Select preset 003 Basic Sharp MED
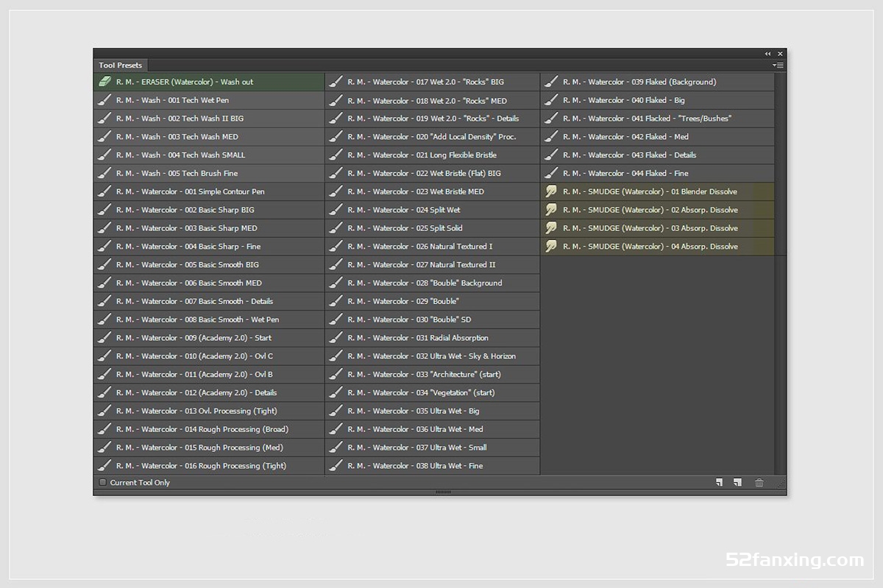 pyautogui.click(x=209, y=228)
